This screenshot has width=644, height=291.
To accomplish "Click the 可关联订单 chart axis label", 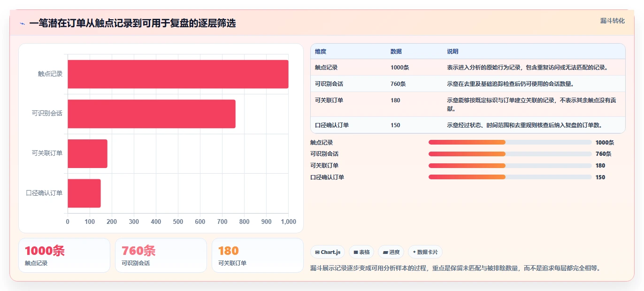I will 47,153.
